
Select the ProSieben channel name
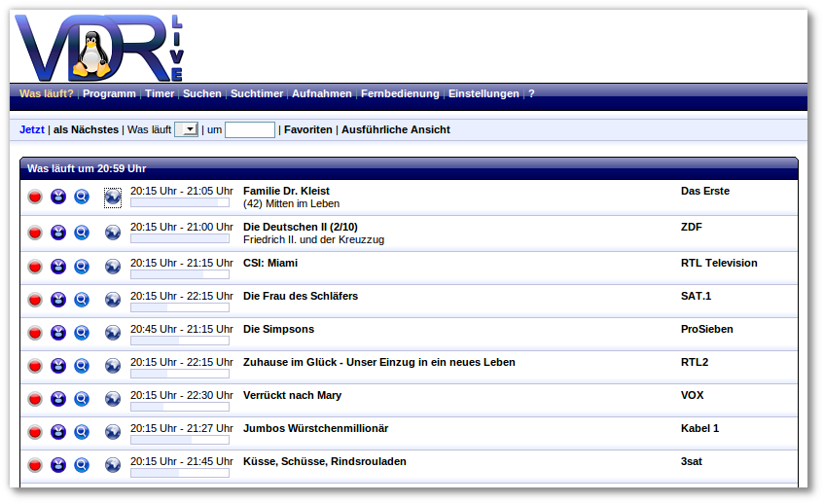tap(707, 330)
